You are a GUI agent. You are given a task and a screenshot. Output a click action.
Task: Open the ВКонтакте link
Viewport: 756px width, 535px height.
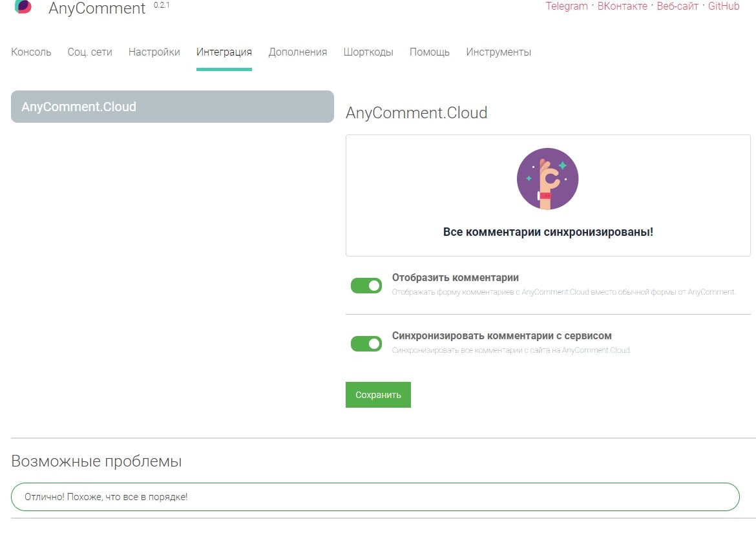tap(622, 6)
